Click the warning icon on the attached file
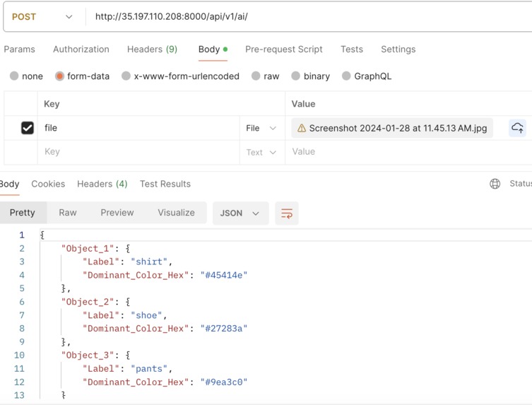Image resolution: width=532 pixels, height=405 pixels. coord(302,129)
